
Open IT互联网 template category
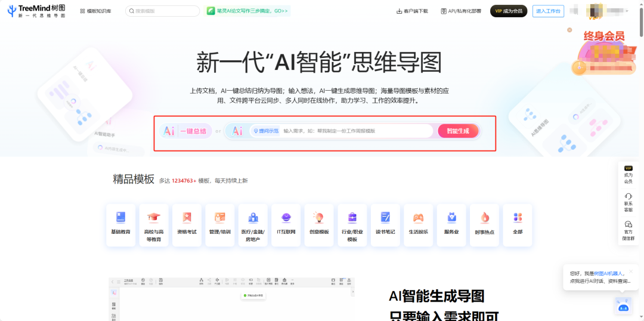286,225
